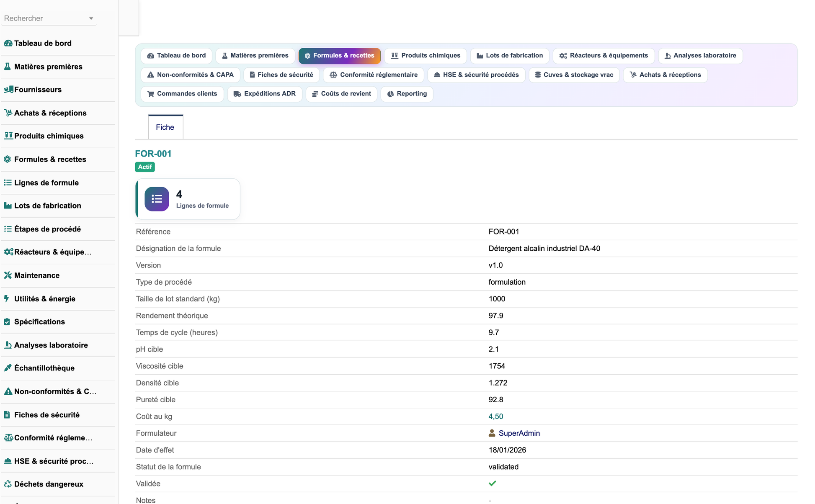Click the Fournisseurs sidebar truck icon

(8, 90)
